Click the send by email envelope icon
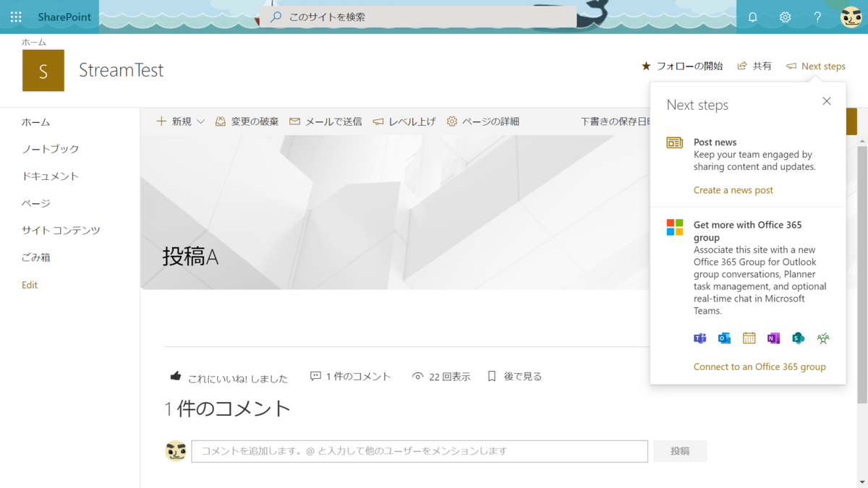This screenshot has width=868, height=488. coord(294,121)
